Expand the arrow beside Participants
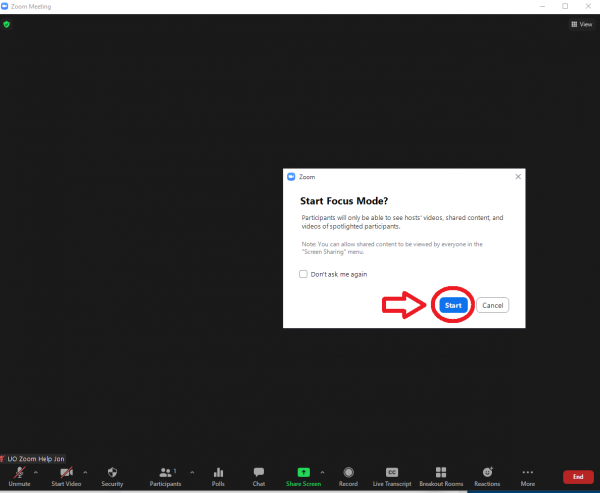The image size is (600, 493). pyautogui.click(x=192, y=473)
